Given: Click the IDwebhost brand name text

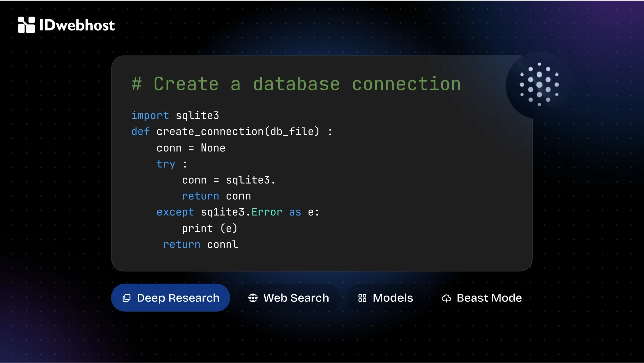Looking at the screenshot, I should point(77,25).
